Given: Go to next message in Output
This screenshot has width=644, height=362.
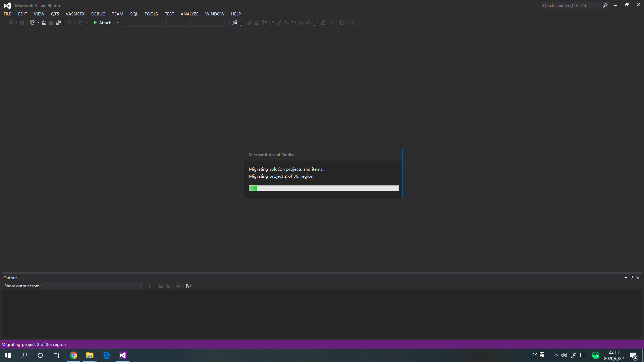Looking at the screenshot, I should coord(168,286).
